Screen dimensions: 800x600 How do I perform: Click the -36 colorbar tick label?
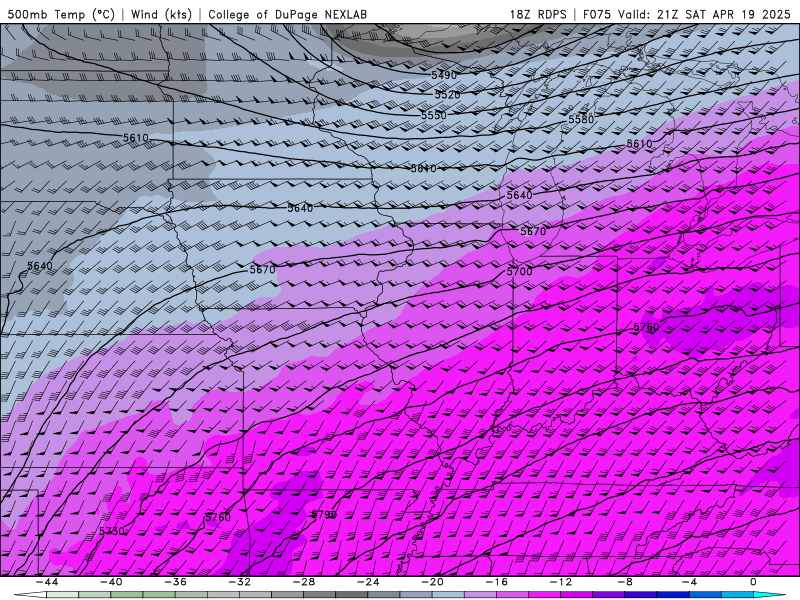[176, 582]
